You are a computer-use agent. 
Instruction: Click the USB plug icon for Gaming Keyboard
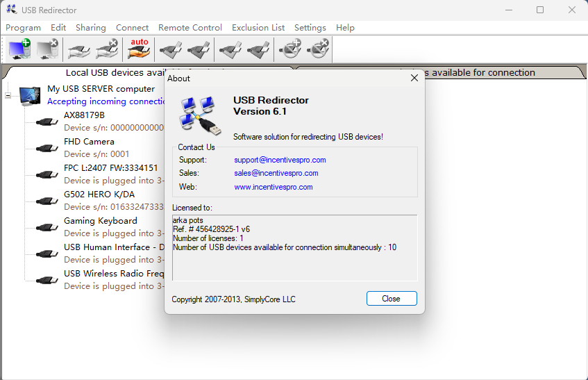[47, 227]
